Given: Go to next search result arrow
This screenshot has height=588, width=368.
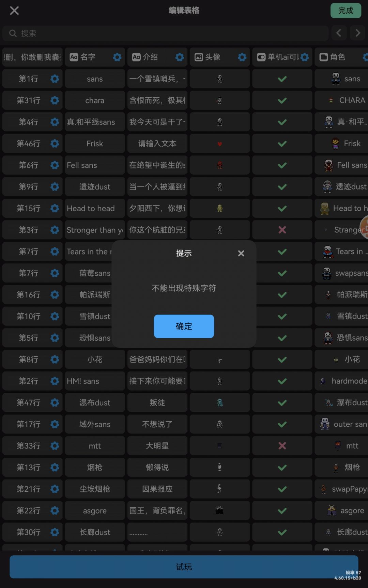Looking at the screenshot, I should pyautogui.click(x=357, y=33).
